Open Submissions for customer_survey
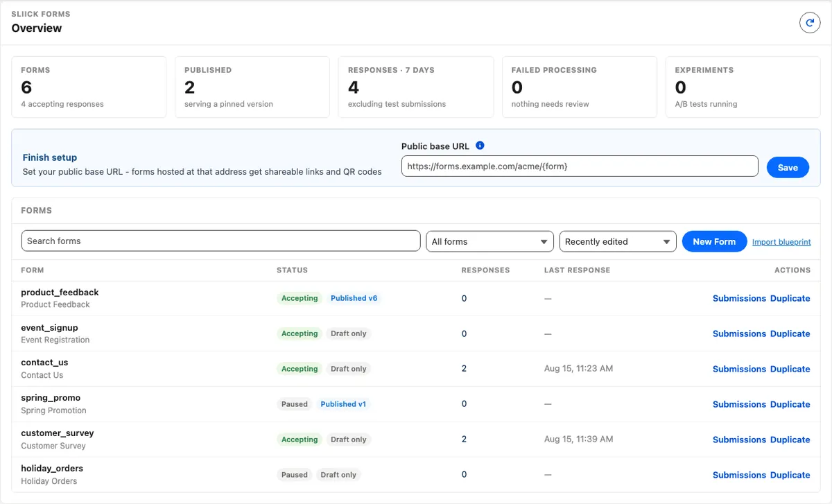 click(x=739, y=440)
